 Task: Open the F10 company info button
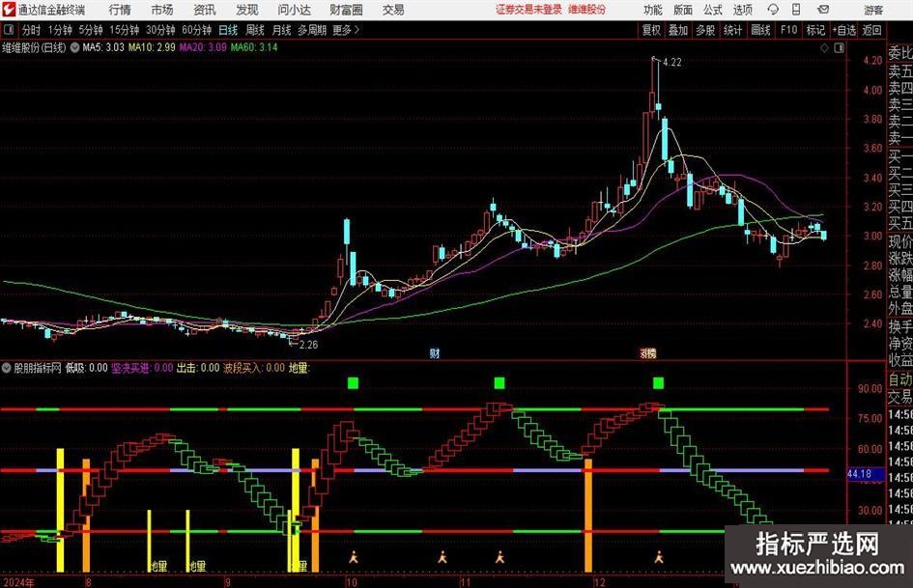point(789,30)
